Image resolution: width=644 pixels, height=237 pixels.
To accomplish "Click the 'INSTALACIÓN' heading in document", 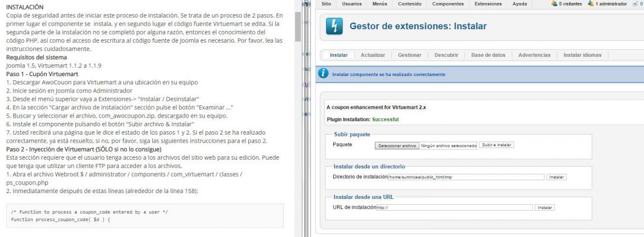I will click(25, 7).
